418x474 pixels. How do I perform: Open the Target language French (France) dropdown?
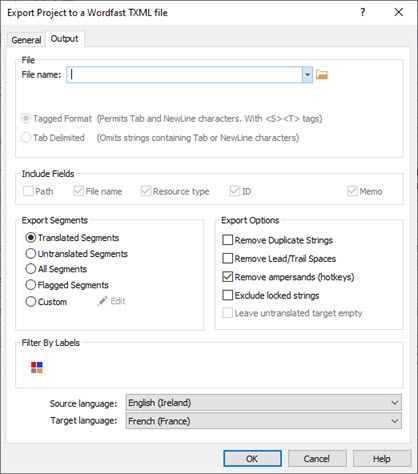[264, 421]
